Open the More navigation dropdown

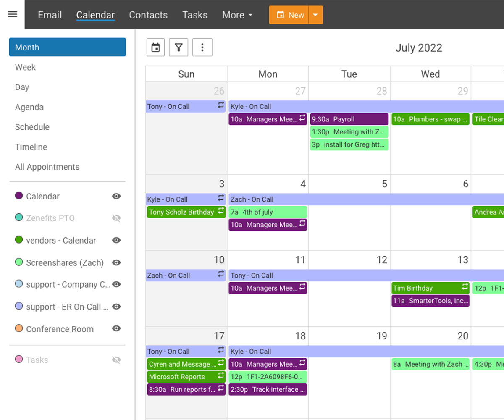pyautogui.click(x=237, y=15)
